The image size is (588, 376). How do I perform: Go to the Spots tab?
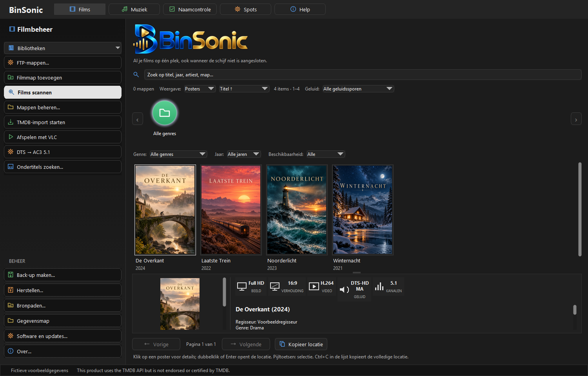click(245, 9)
